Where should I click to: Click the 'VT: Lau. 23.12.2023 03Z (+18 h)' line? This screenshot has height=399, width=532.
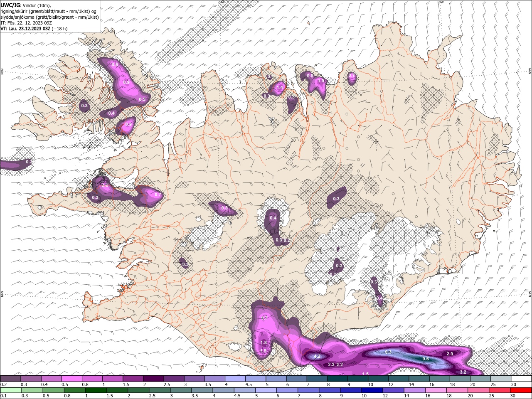click(x=34, y=29)
